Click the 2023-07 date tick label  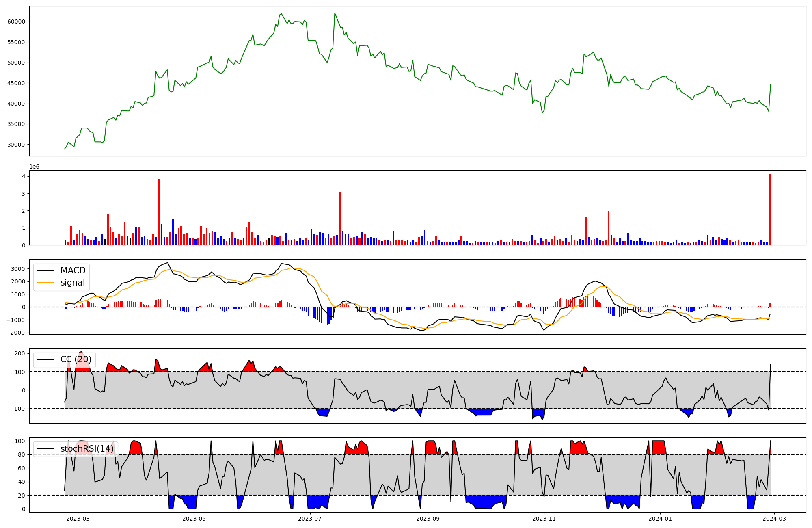pos(310,519)
